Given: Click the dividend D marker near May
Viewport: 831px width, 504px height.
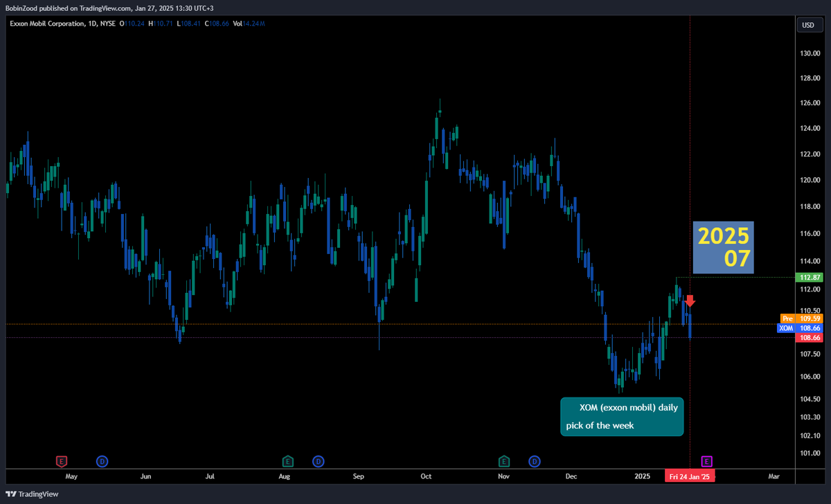Looking at the screenshot, I should [102, 461].
